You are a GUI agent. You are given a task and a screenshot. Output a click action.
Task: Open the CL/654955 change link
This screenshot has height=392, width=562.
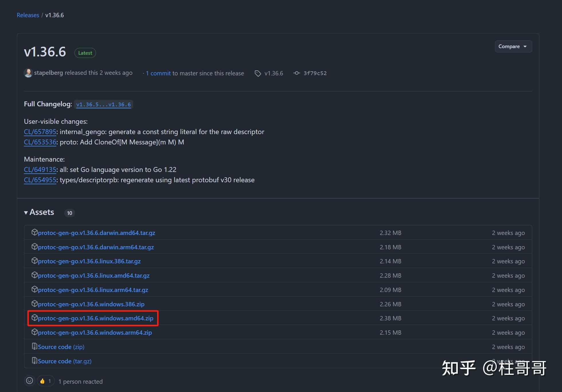click(x=40, y=180)
